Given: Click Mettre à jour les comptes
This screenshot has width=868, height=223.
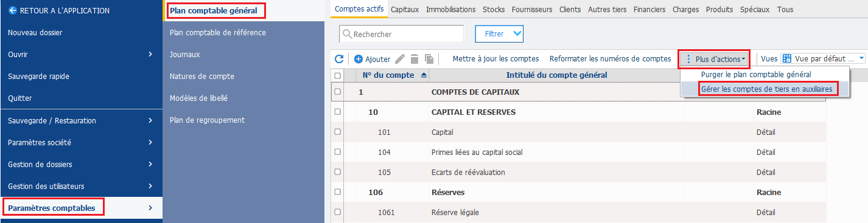Looking at the screenshot, I should (495, 59).
